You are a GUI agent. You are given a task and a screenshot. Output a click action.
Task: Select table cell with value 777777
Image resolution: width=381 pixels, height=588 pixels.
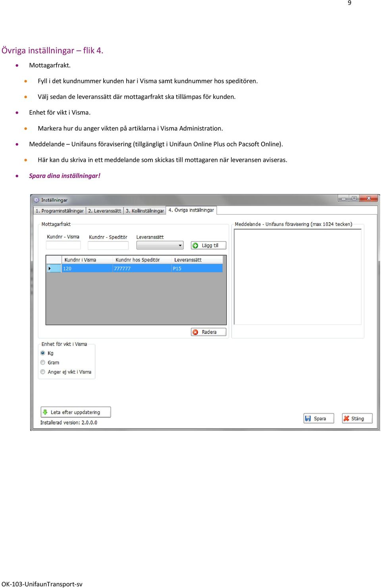tap(142, 269)
